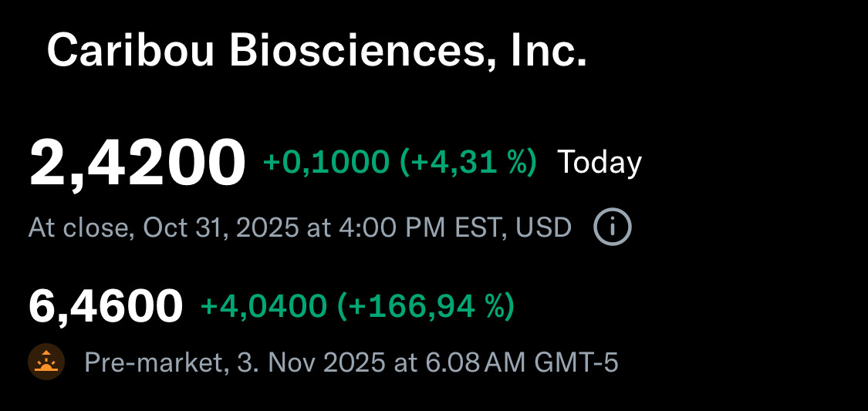Click the (+4,31 %) percentage change
Image resolution: width=868 pixels, height=411 pixels.
coord(468,163)
